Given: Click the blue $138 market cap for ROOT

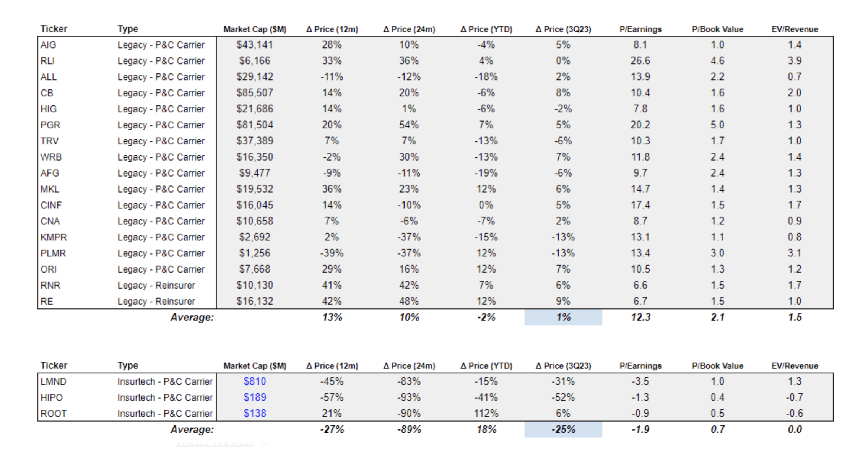Looking at the screenshot, I should click(x=255, y=414).
